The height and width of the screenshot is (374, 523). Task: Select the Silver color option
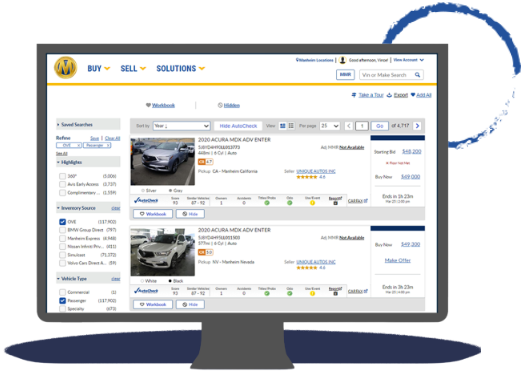149,191
